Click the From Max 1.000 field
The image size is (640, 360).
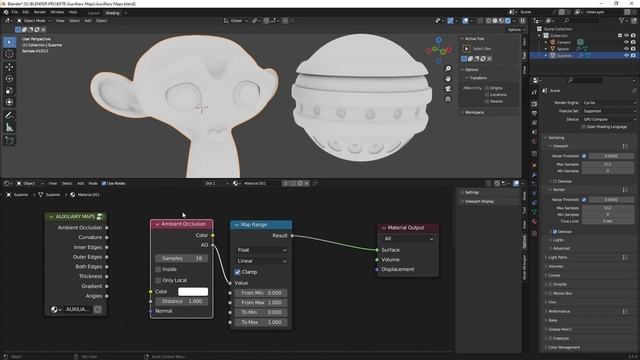(261, 303)
